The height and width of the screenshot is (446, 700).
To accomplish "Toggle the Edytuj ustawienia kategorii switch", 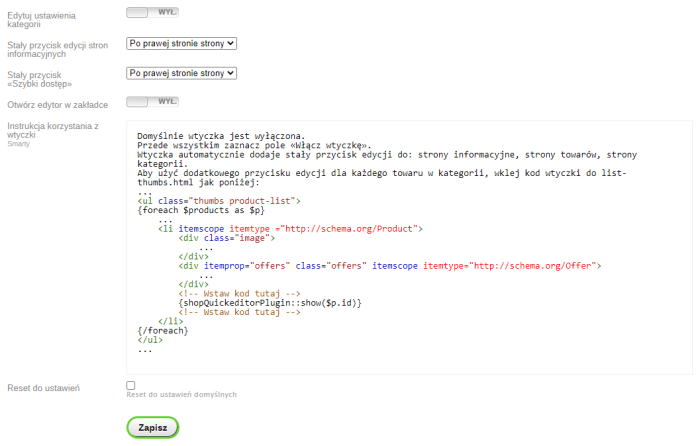I will click(152, 12).
